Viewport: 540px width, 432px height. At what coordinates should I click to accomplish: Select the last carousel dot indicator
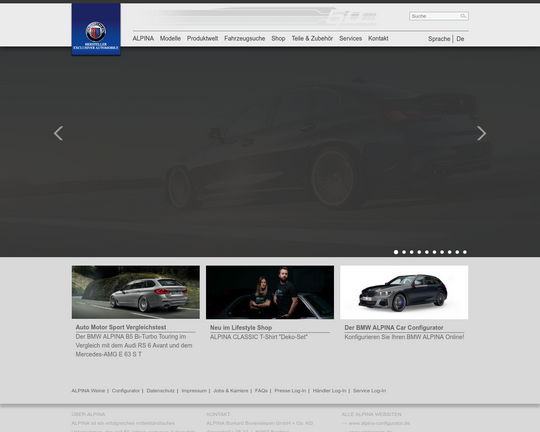click(x=465, y=252)
